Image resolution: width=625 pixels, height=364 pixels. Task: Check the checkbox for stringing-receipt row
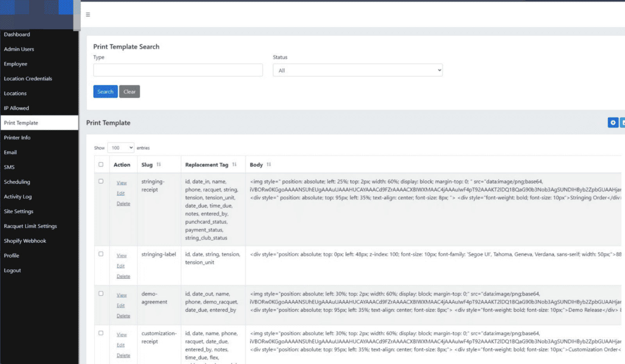coord(101,181)
